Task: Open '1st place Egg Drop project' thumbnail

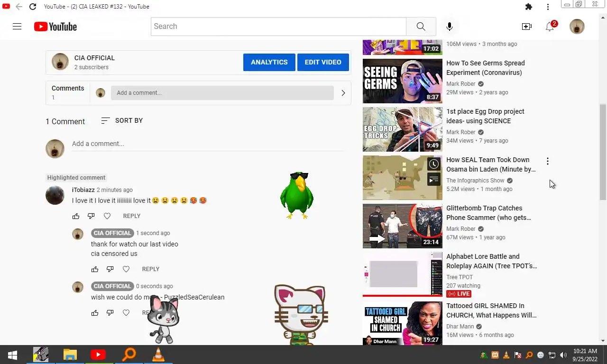Action: click(x=403, y=129)
